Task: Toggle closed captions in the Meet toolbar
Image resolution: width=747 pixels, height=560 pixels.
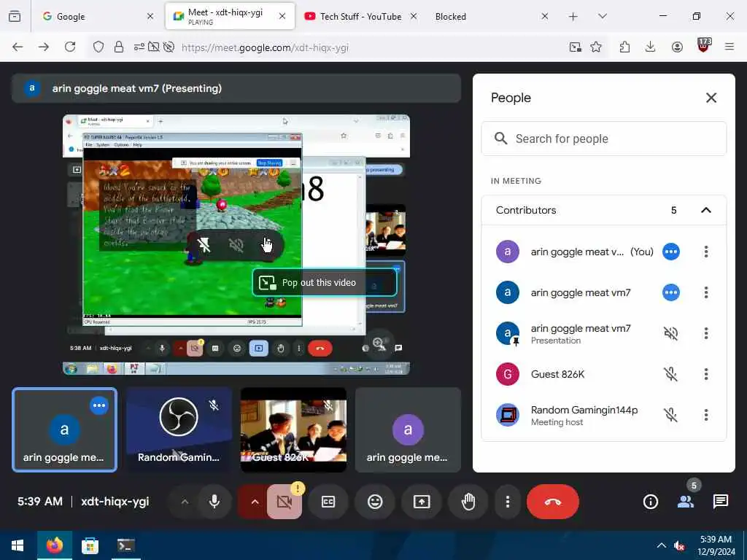Action: (x=328, y=502)
